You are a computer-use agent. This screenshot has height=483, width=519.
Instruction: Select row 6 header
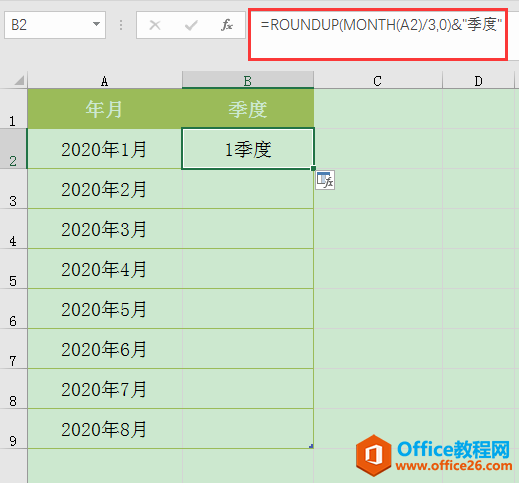[x=13, y=309]
